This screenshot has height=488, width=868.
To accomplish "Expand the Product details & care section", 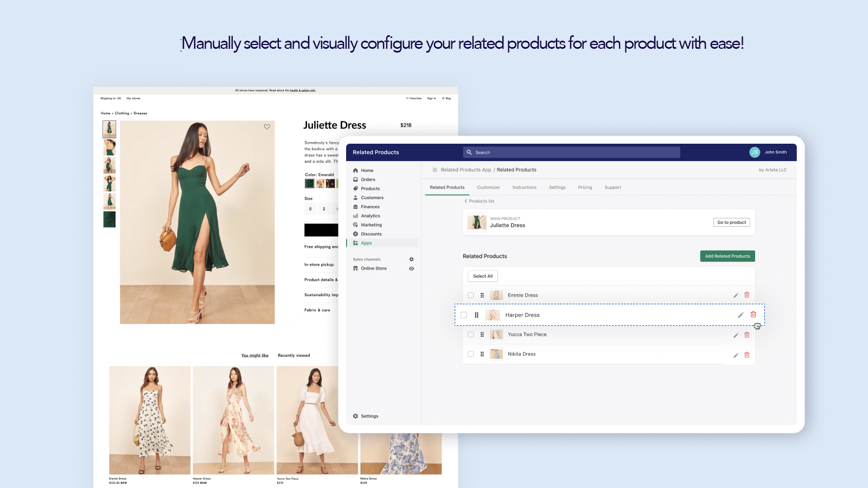I will point(321,280).
